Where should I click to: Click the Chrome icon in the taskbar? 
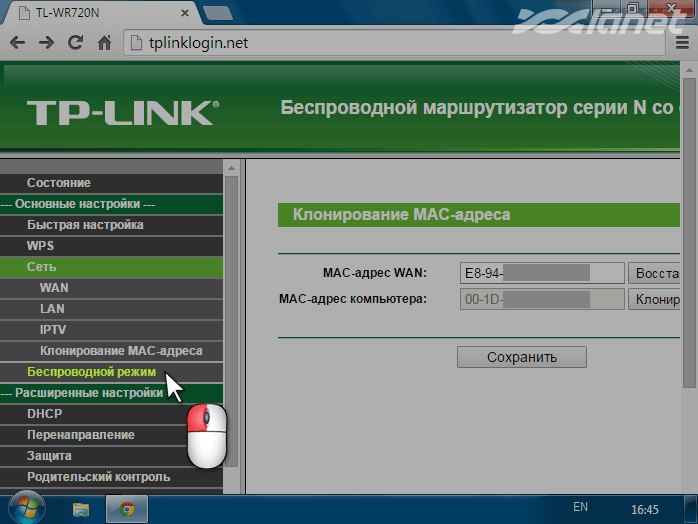pos(127,508)
